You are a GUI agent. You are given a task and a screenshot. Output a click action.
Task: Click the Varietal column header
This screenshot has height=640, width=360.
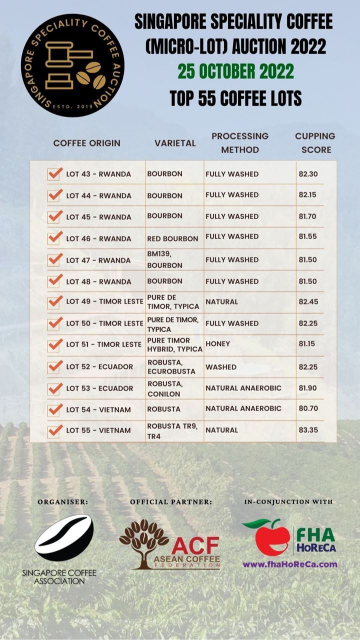tap(175, 143)
